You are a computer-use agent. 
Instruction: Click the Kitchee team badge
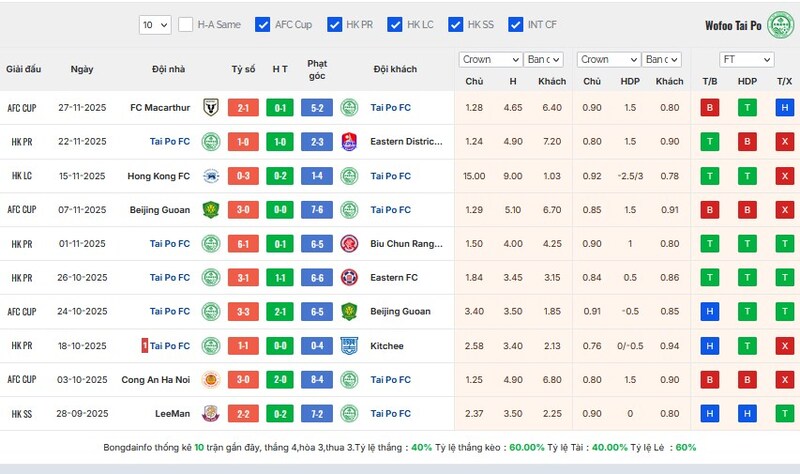[349, 346]
